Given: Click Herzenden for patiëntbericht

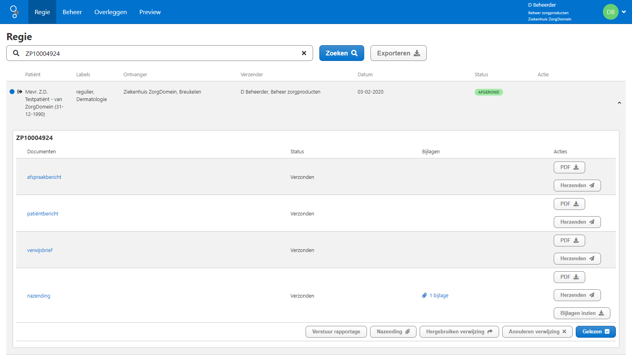Looking at the screenshot, I should coord(577,222).
